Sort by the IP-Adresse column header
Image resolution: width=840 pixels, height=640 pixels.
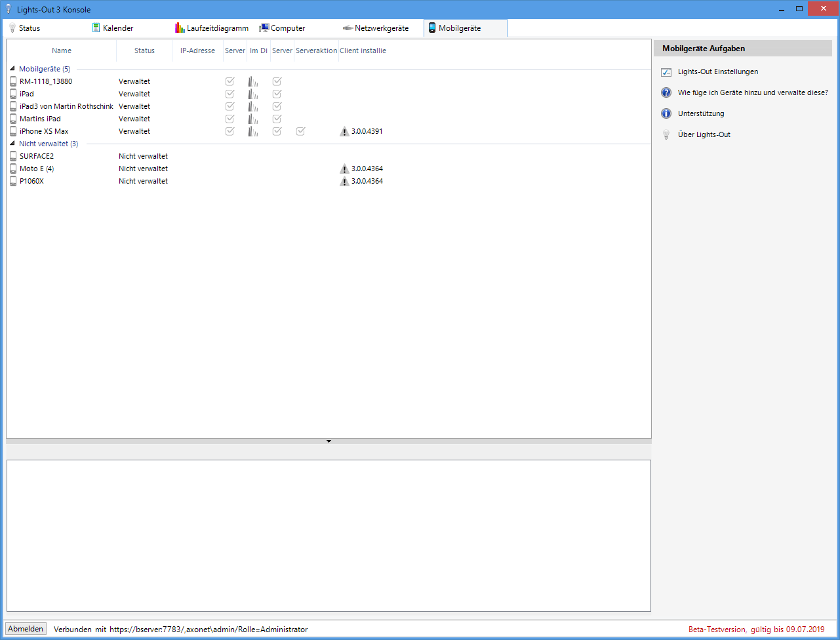tap(197, 50)
